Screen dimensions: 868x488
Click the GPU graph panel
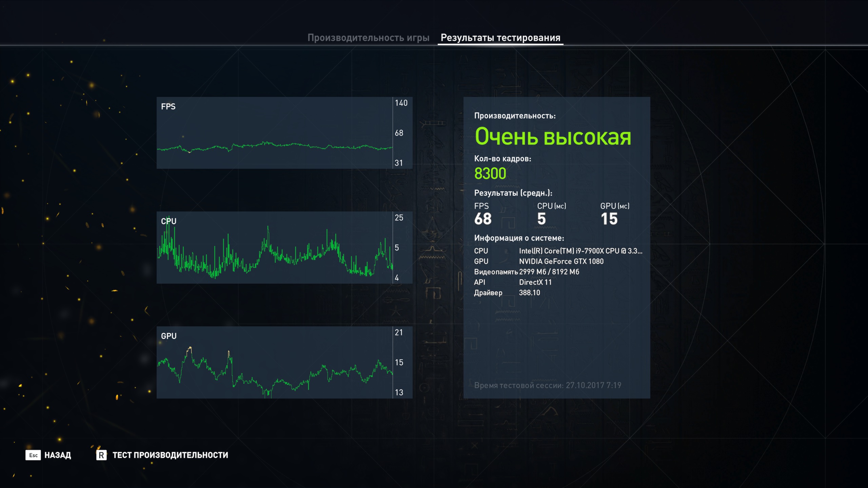coord(275,362)
